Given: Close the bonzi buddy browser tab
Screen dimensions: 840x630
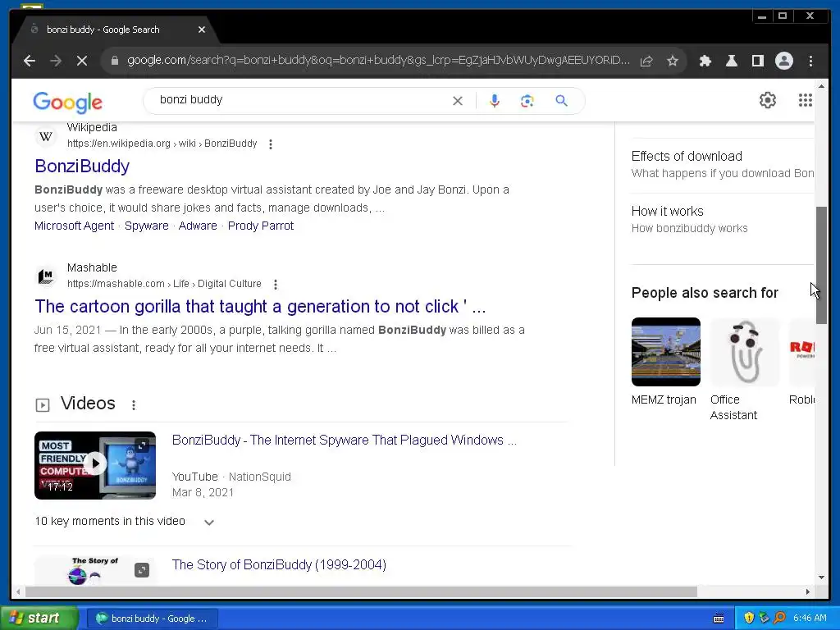Looking at the screenshot, I should (202, 30).
